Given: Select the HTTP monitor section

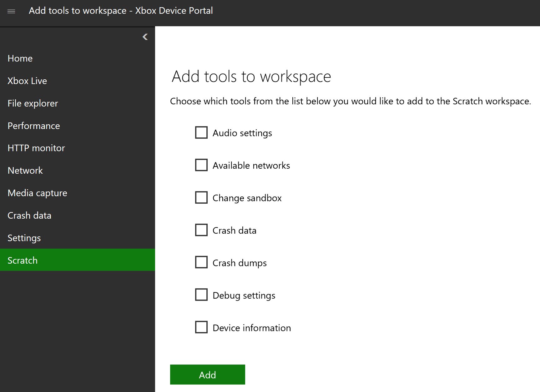Looking at the screenshot, I should pos(36,148).
